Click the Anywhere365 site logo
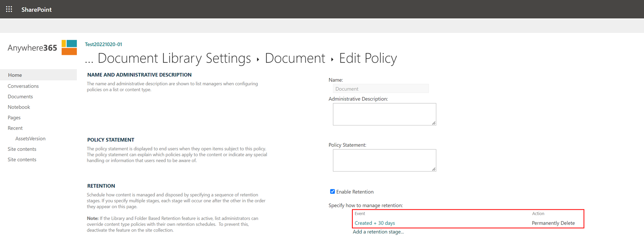The height and width of the screenshot is (245, 644). point(42,48)
